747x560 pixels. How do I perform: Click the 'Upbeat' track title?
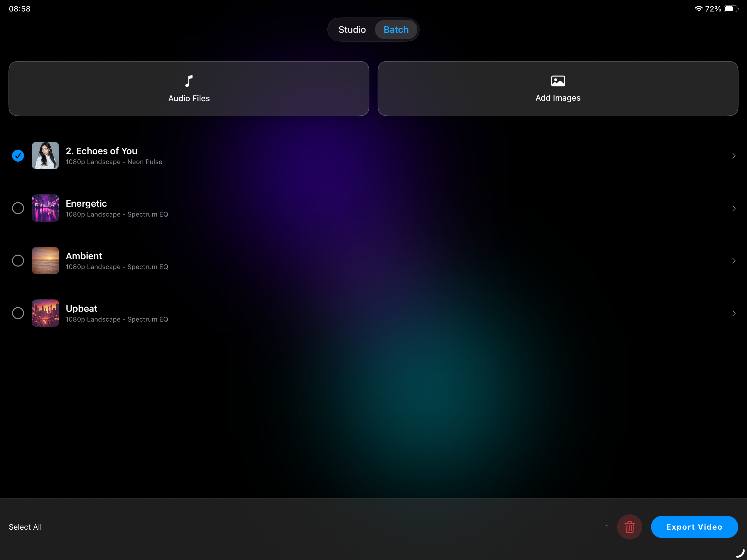[x=81, y=309]
